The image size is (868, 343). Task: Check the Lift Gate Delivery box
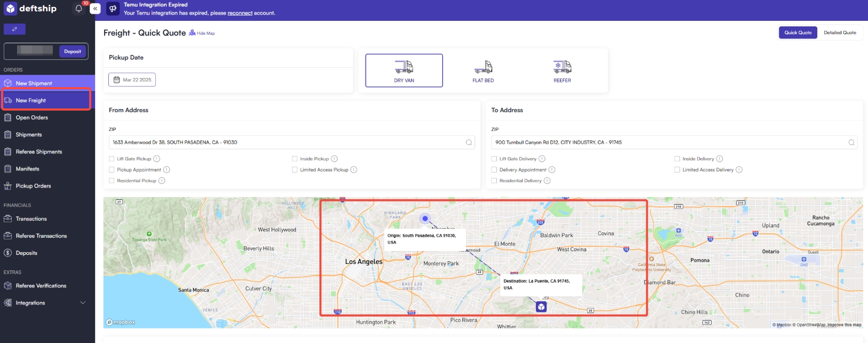tap(494, 159)
